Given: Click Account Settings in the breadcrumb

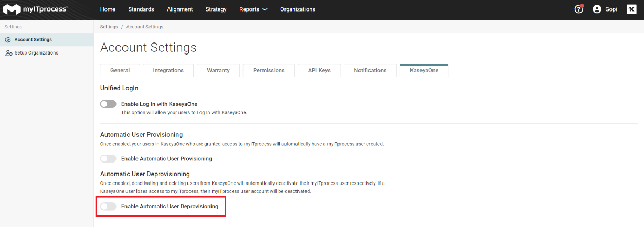Looking at the screenshot, I should pyautogui.click(x=145, y=27).
